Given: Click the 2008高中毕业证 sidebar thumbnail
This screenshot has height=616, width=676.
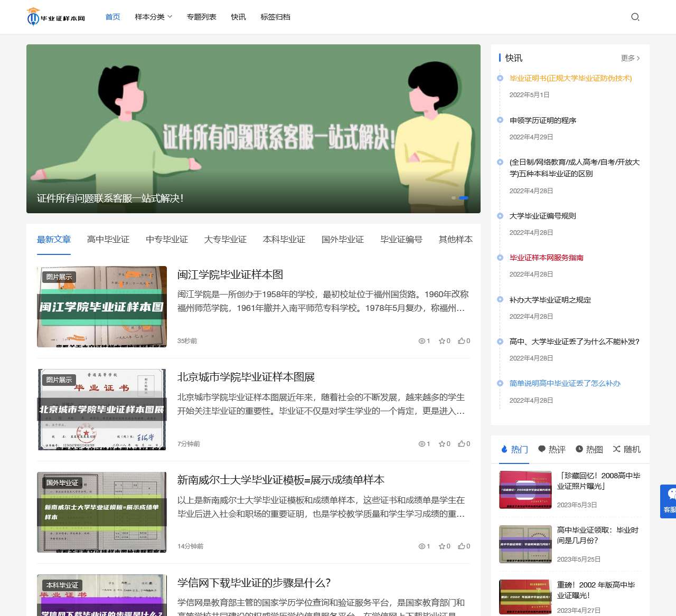Looking at the screenshot, I should tap(525, 490).
